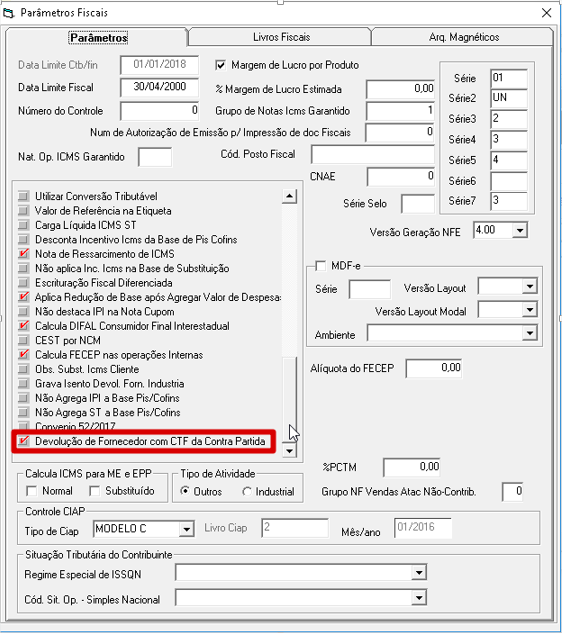Image resolution: width=562 pixels, height=633 pixels.
Task: Enable Utilizar Conversão Tributável option
Action: pos(23,196)
